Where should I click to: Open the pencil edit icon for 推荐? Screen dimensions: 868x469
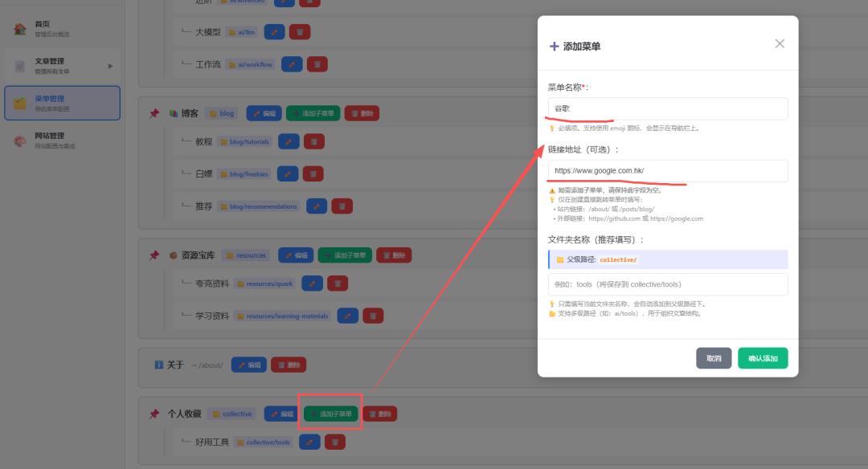point(318,206)
